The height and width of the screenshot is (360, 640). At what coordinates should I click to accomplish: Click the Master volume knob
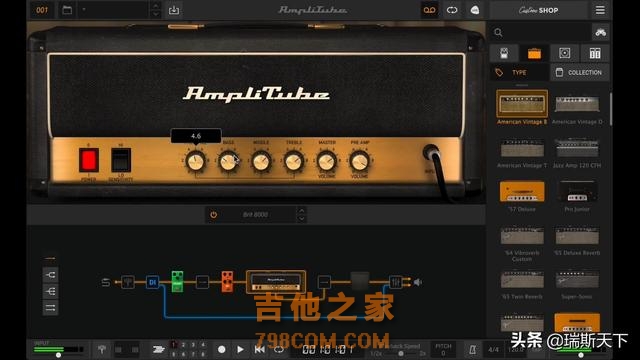(x=327, y=161)
